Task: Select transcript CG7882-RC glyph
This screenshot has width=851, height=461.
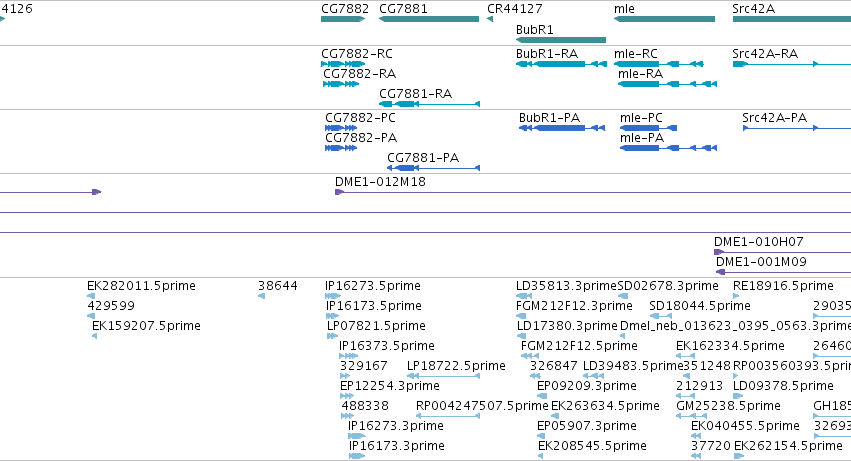Action: click(x=343, y=64)
